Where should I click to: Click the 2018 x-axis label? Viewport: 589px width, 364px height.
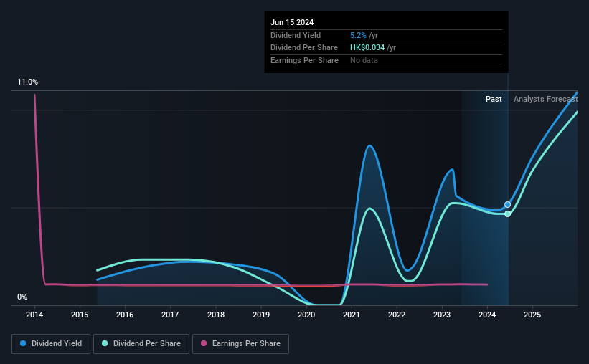[x=216, y=315]
